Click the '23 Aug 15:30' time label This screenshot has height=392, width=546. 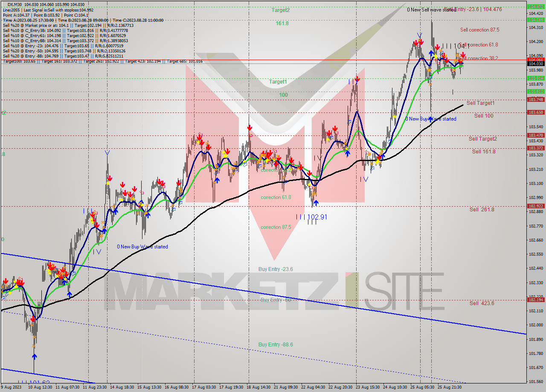pyautogui.click(x=368, y=387)
